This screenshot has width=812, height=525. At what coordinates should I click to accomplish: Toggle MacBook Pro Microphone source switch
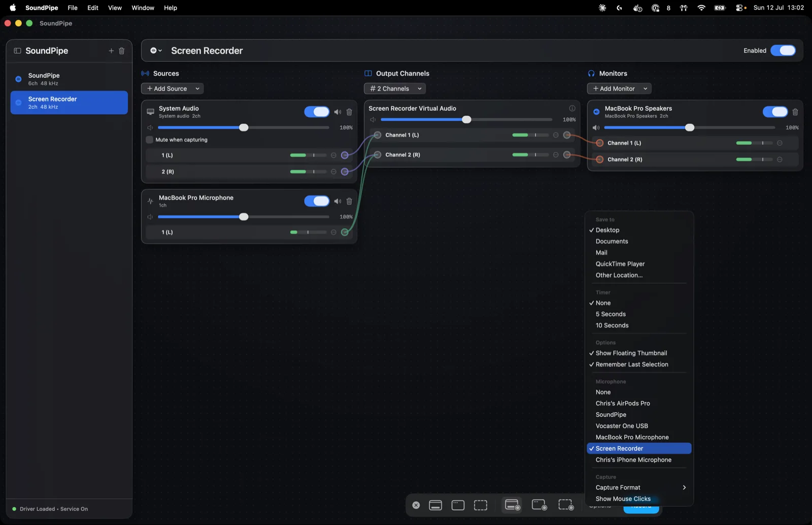[317, 201]
